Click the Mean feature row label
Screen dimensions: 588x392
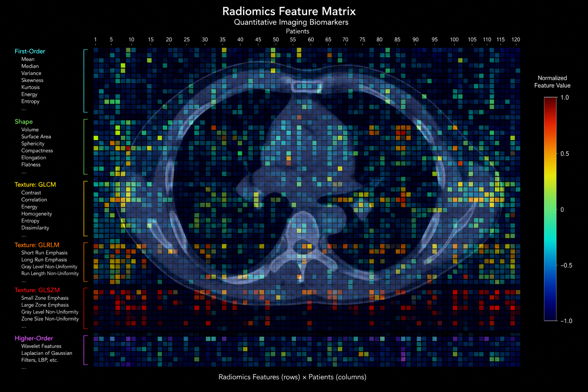(x=28, y=59)
